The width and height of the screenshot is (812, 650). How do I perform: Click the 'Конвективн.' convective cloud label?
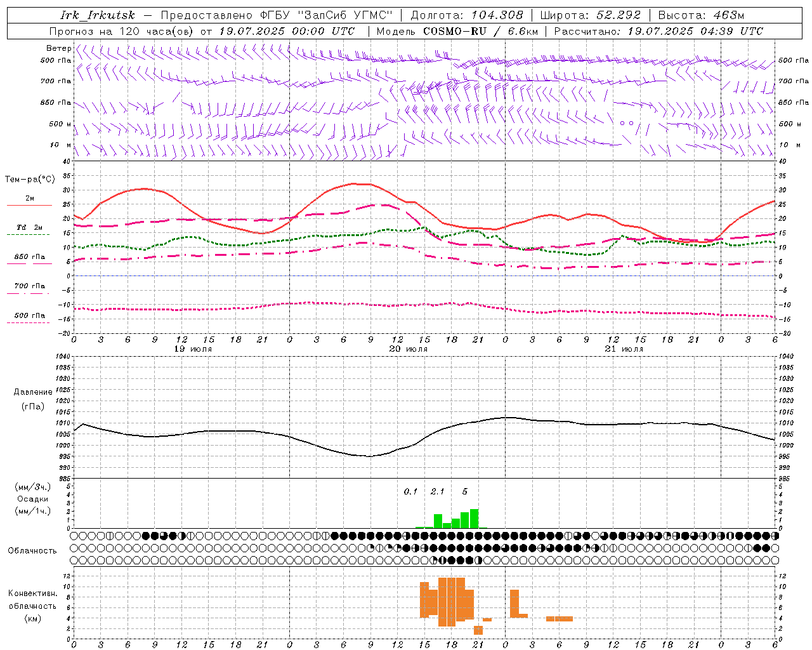coord(33,594)
